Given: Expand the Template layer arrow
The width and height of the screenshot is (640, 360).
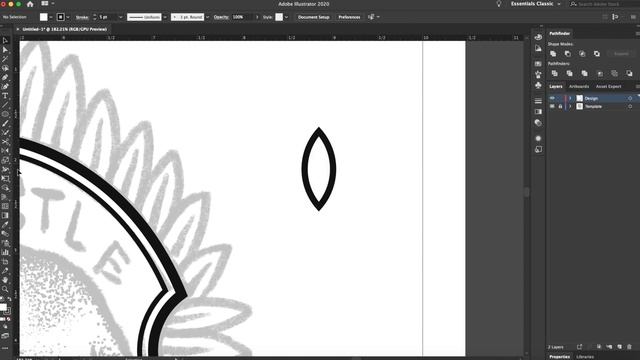Looking at the screenshot, I should point(570,107).
